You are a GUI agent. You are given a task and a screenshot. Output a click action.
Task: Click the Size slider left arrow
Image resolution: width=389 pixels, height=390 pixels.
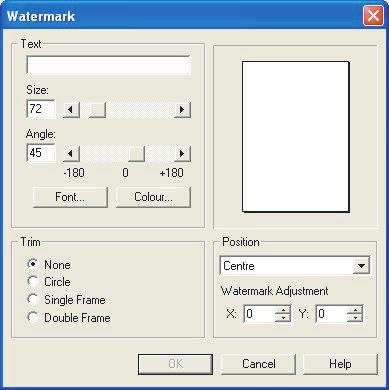pos(71,109)
